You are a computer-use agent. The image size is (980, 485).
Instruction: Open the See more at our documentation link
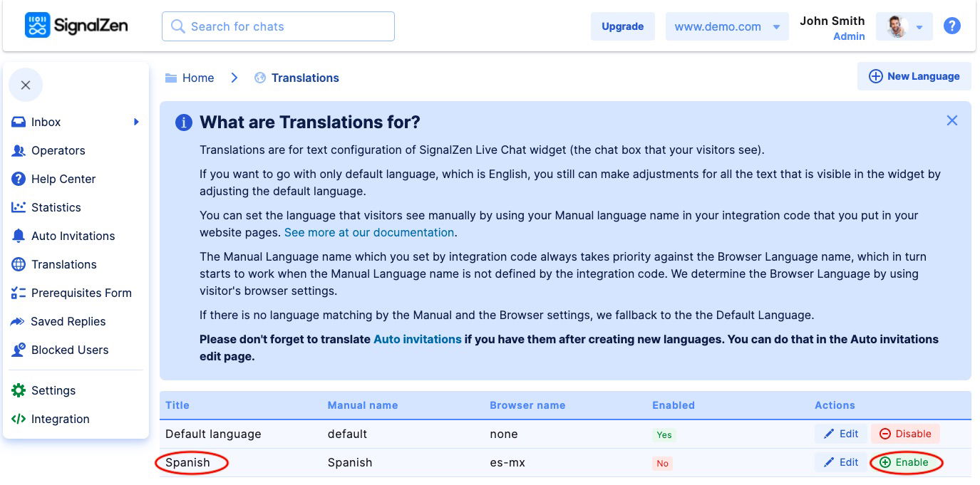click(x=369, y=232)
